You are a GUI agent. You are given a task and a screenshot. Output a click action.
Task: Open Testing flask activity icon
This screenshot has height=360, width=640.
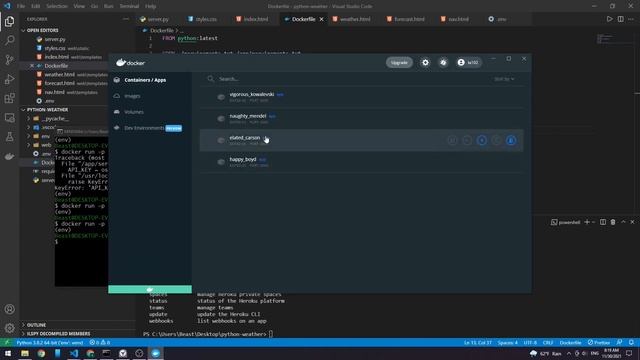pyautogui.click(x=9, y=137)
